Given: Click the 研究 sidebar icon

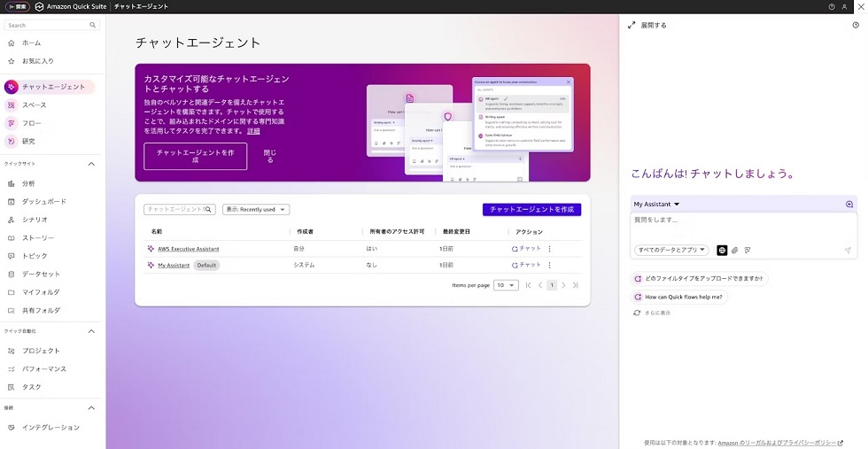Looking at the screenshot, I should [11, 141].
